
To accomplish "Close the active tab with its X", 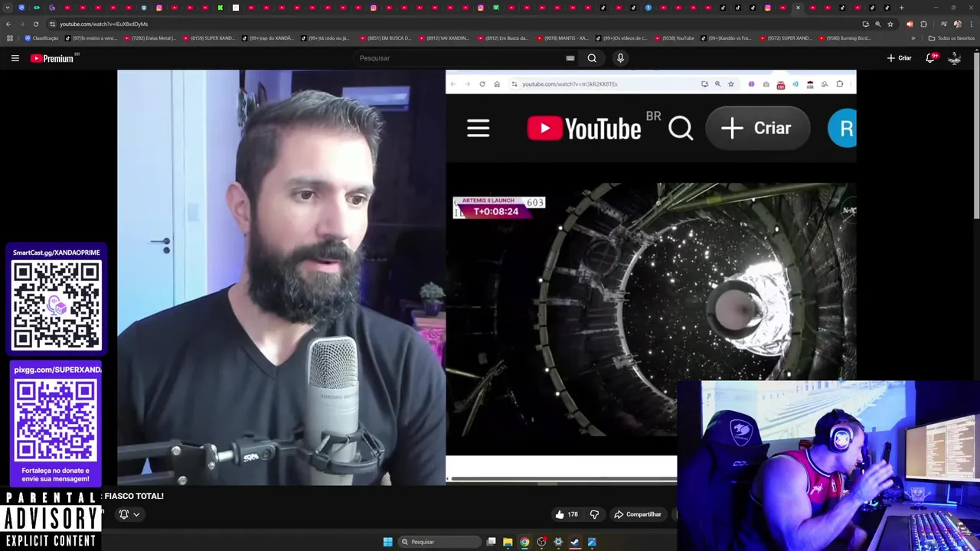I will pos(798,8).
